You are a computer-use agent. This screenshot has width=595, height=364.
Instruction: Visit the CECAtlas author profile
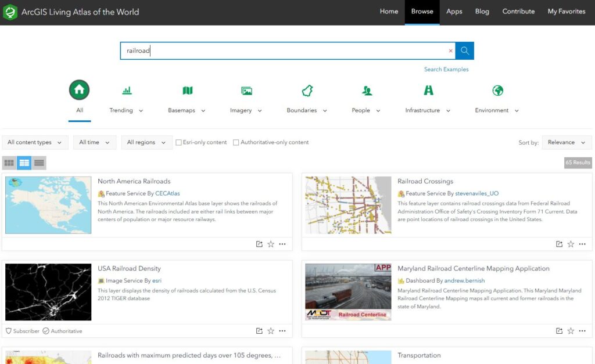click(167, 193)
